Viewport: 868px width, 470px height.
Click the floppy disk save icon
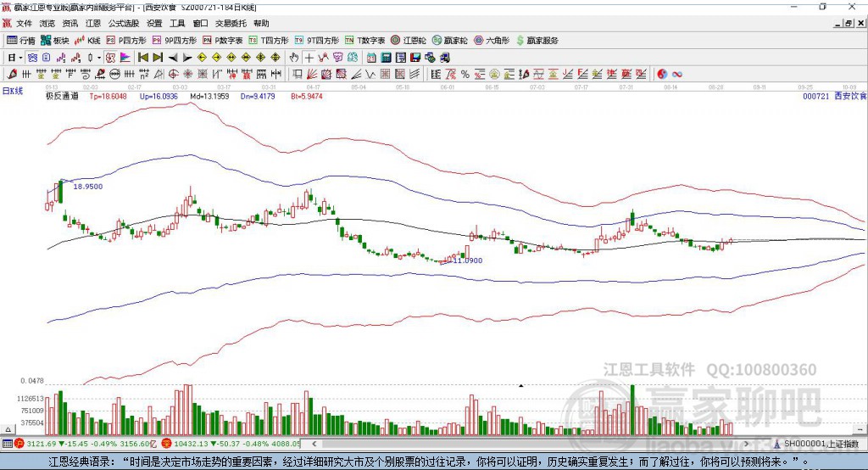pos(415,58)
